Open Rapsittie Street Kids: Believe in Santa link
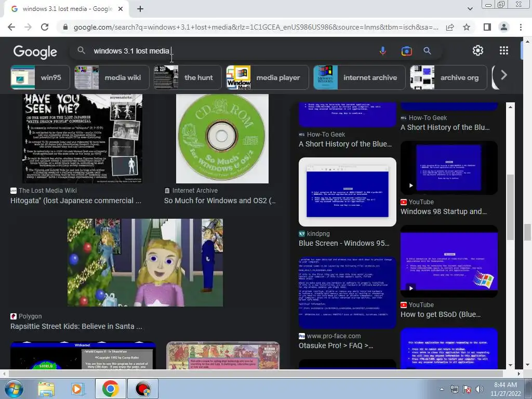Viewport: 532px width, 399px height. (x=76, y=326)
